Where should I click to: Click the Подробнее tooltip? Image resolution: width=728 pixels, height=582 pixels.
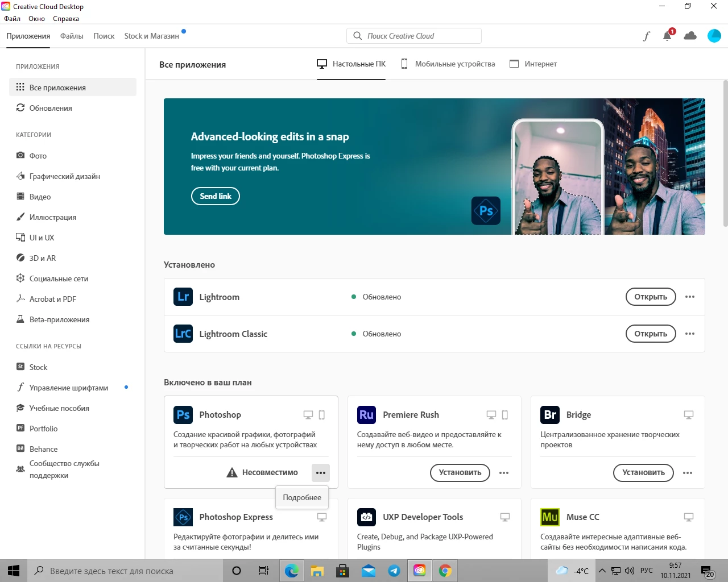(302, 497)
